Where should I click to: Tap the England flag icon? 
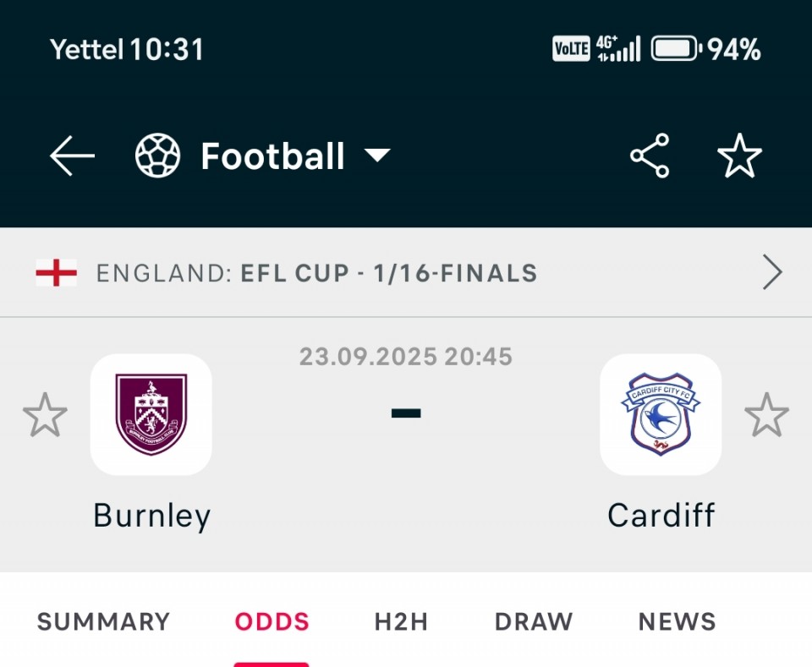coord(57,273)
